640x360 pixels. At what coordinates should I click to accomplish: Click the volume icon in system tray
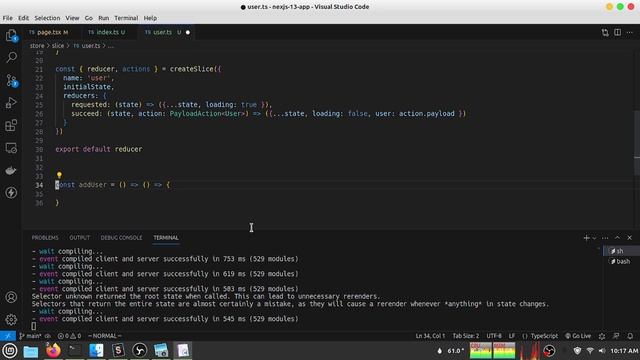[x=602, y=351]
